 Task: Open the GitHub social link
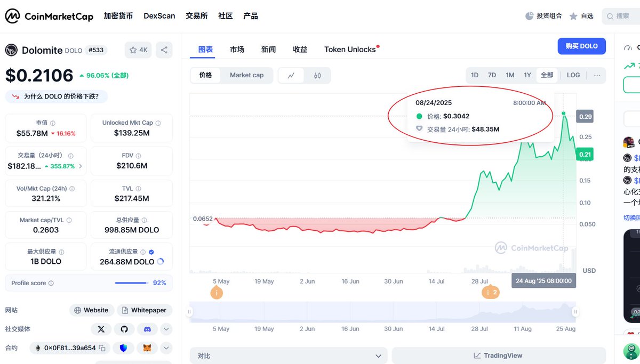(124, 329)
